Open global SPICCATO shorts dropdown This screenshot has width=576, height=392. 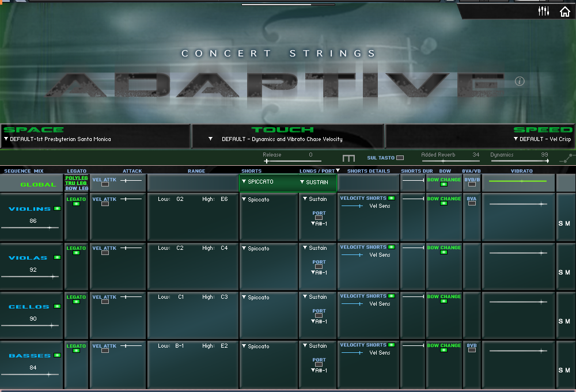258,182
